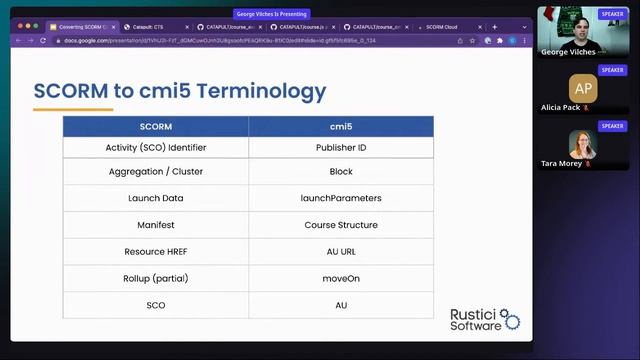640x360 pixels.
Task: Open the Chrome profile avatar
Action: [x=513, y=41]
